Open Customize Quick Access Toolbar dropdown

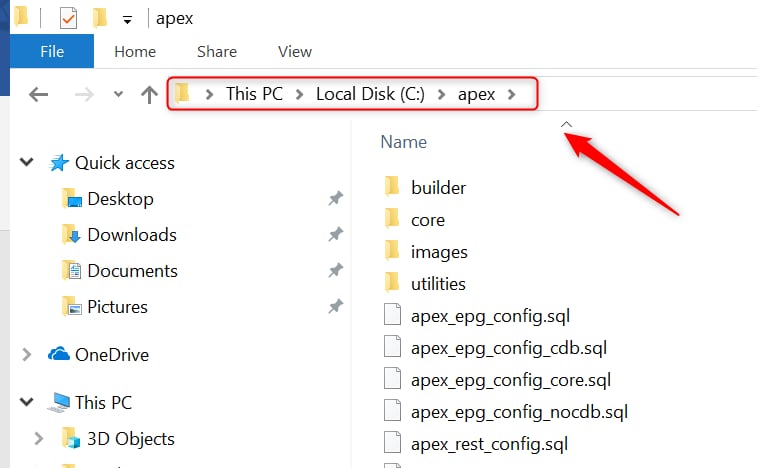(127, 19)
